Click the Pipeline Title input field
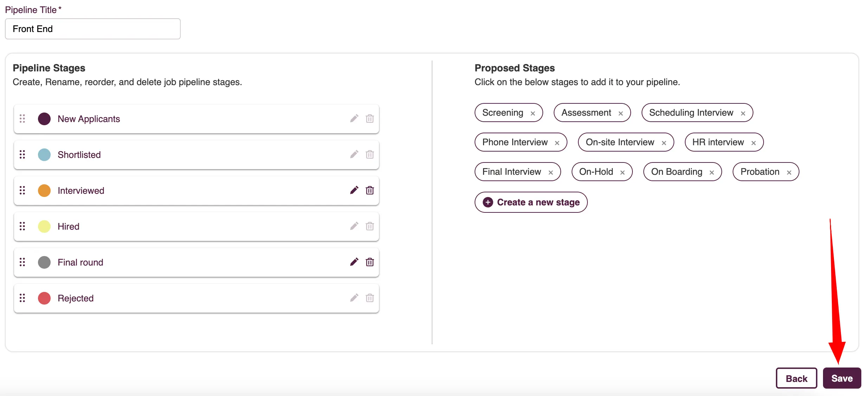The width and height of the screenshot is (868, 396). 93,29
